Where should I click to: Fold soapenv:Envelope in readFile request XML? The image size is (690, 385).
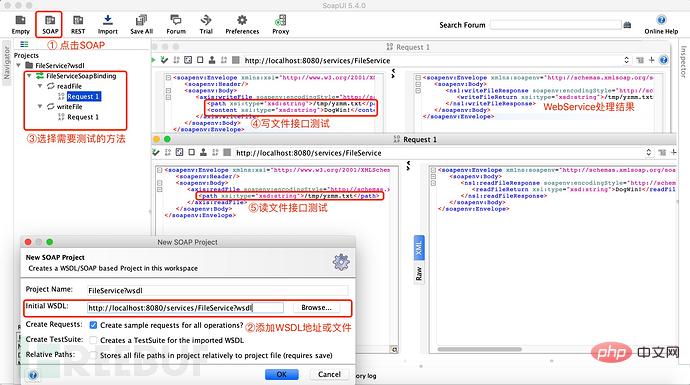coord(160,170)
